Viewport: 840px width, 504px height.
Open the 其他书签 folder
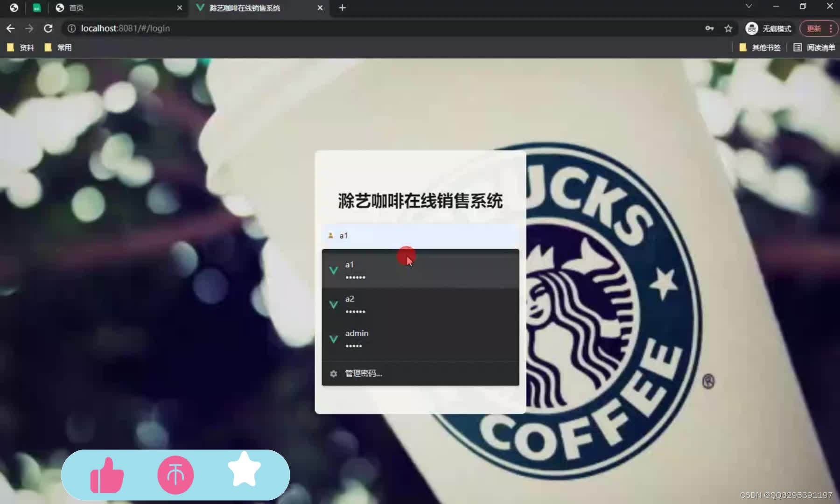click(760, 48)
